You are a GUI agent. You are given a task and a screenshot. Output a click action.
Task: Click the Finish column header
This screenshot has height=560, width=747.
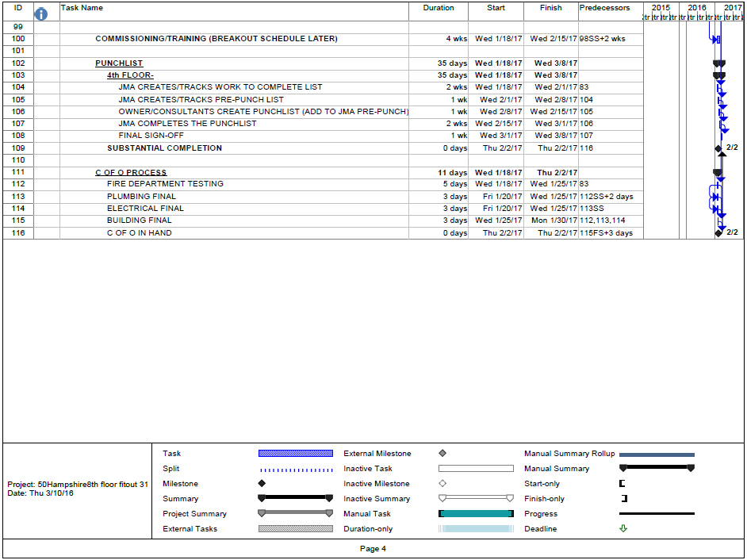pyautogui.click(x=550, y=8)
